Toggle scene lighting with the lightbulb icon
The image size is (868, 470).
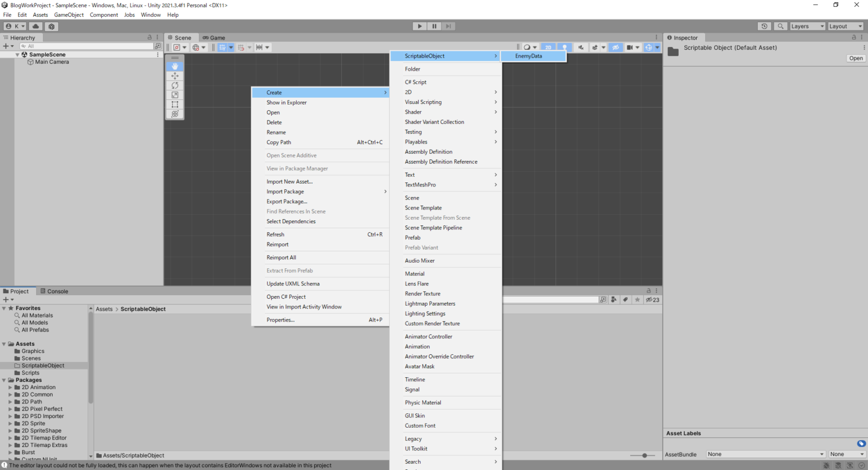click(565, 47)
